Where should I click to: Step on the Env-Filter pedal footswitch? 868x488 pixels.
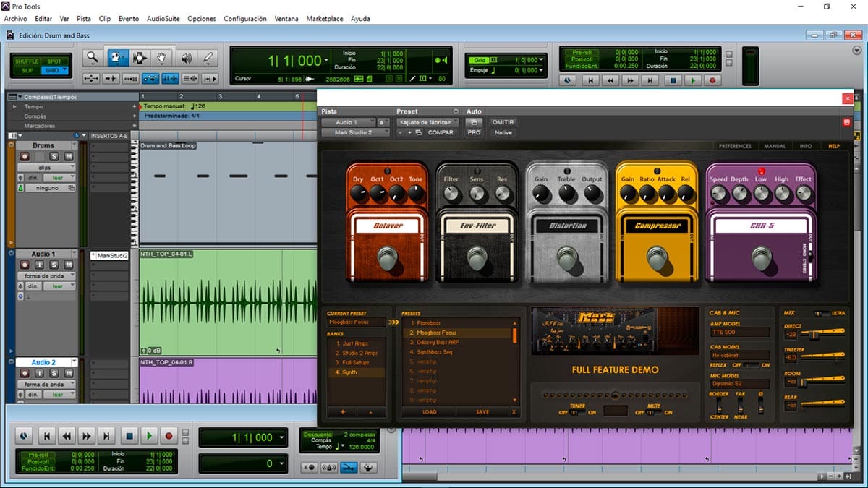pos(477,258)
